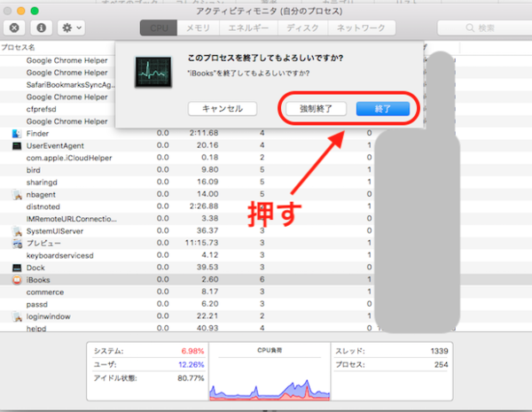Click the キャンセル button in dialog
Image resolution: width=532 pixels, height=412 pixels.
pyautogui.click(x=223, y=109)
